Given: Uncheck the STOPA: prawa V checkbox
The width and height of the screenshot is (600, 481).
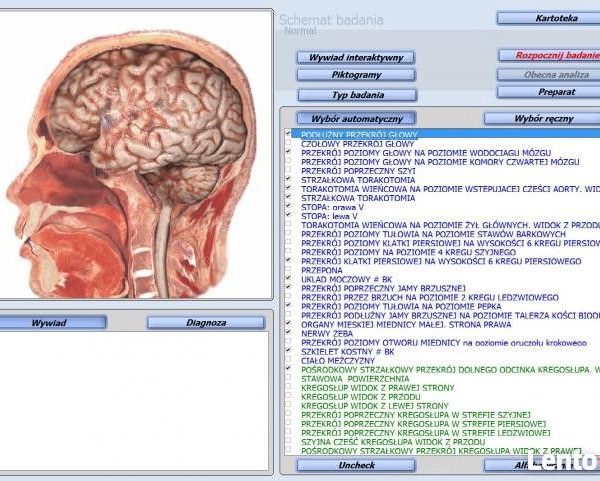Looking at the screenshot, I should coord(288,206).
